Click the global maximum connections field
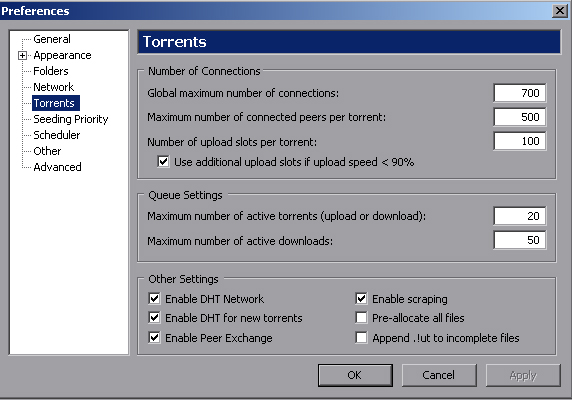The image size is (572, 400). point(519,93)
